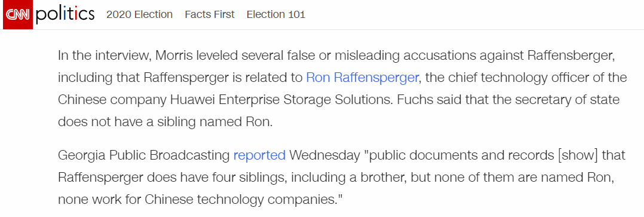Viewport: 644px width, 217px height.
Task: Open the politics section wordmark
Action: tap(65, 15)
